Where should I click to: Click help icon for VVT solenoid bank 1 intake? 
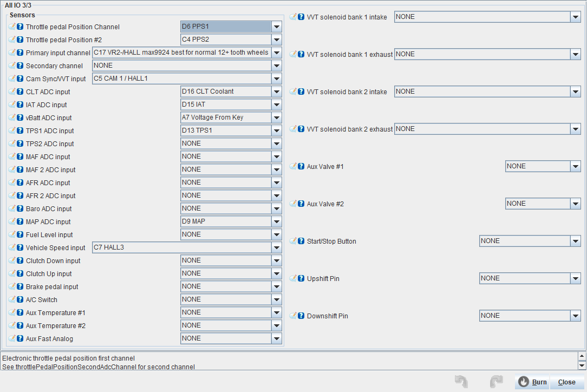click(301, 17)
